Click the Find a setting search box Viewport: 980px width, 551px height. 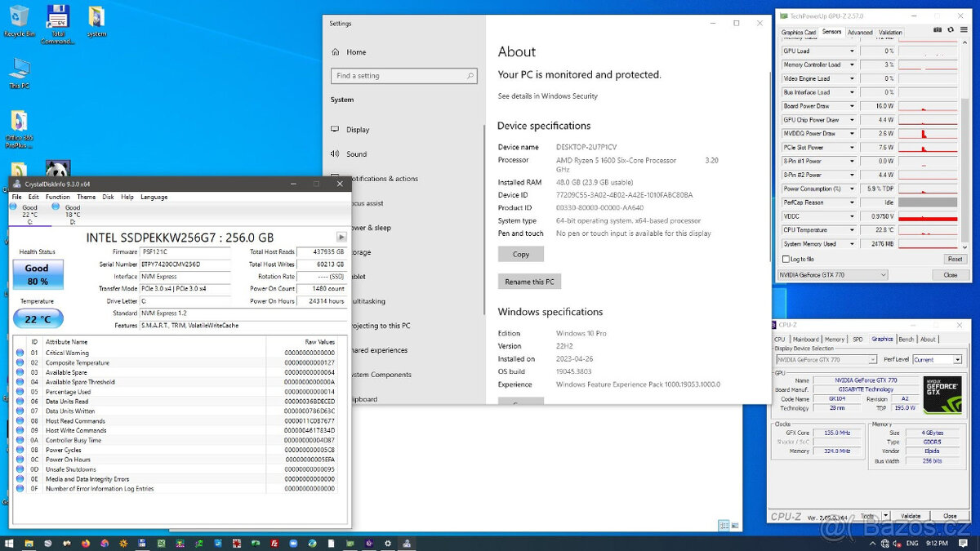click(404, 75)
